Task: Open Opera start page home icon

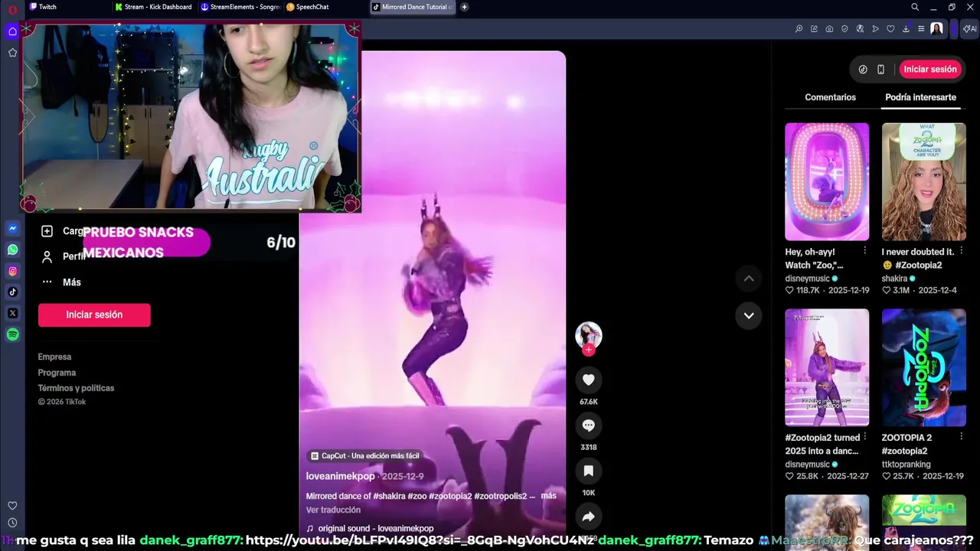Action: [12, 31]
